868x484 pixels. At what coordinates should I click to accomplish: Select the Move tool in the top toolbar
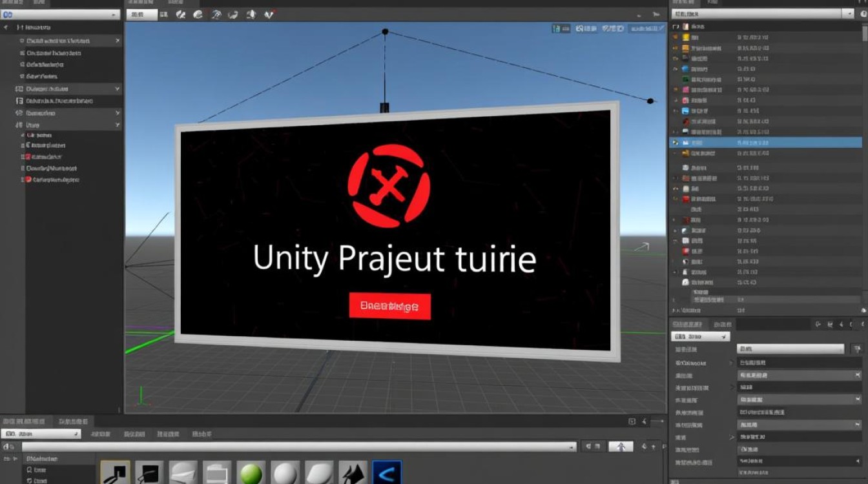pyautogui.click(x=180, y=15)
